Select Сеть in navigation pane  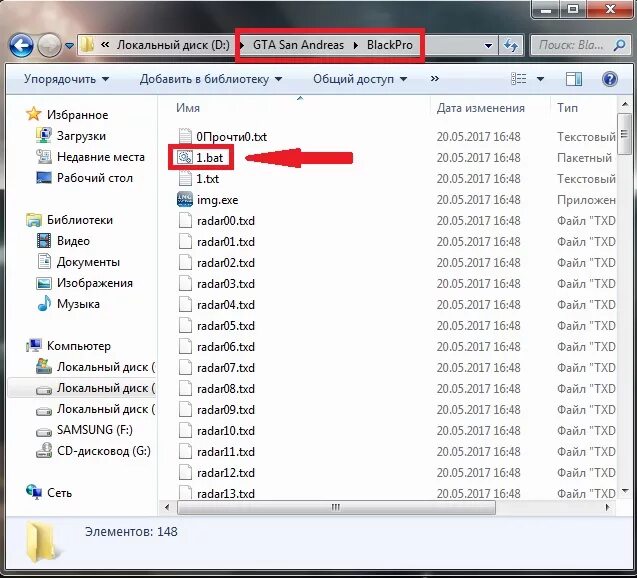[x=59, y=493]
